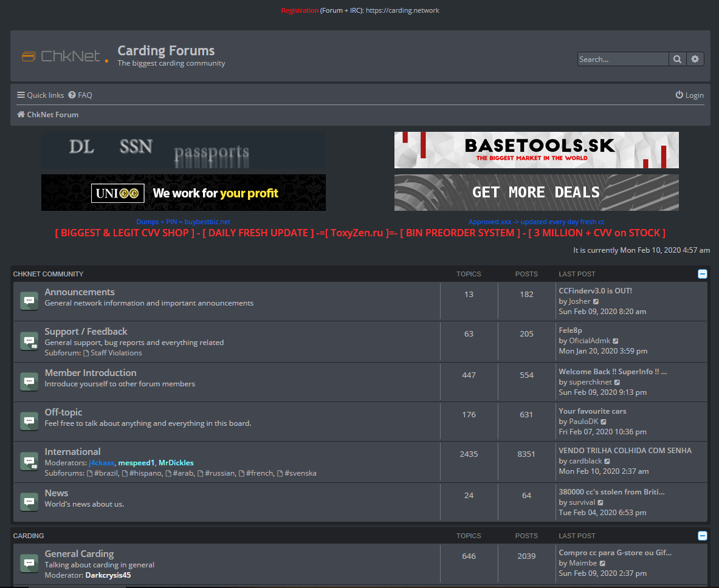The width and height of the screenshot is (719, 588).
Task: View latest post icon next to cardblack
Action: tap(607, 462)
